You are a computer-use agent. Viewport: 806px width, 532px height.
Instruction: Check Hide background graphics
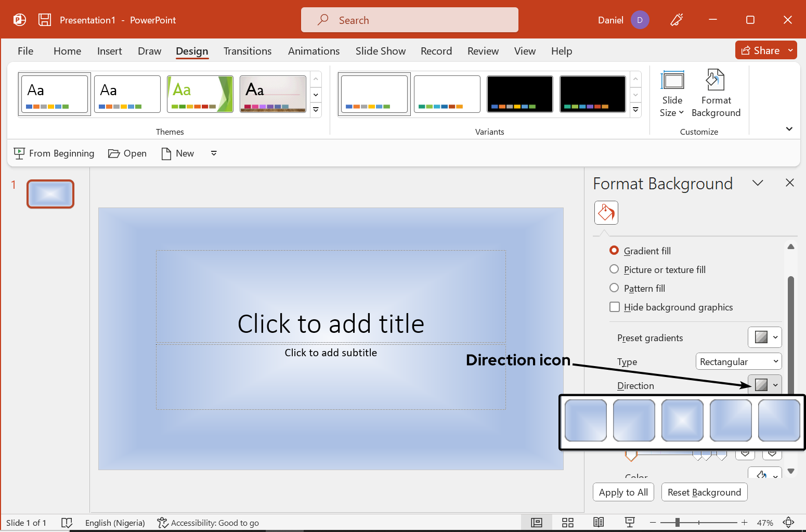point(615,307)
